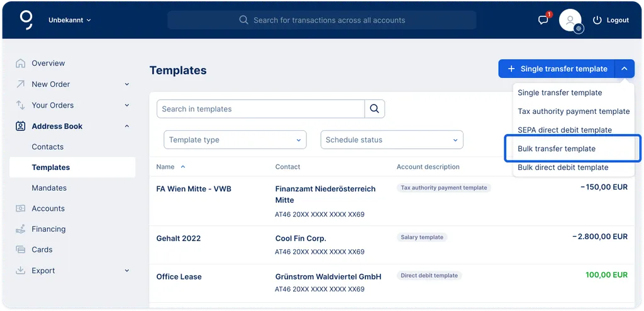Select Tax authority payment template option
Image resolution: width=644 pixels, height=311 pixels.
pos(574,111)
